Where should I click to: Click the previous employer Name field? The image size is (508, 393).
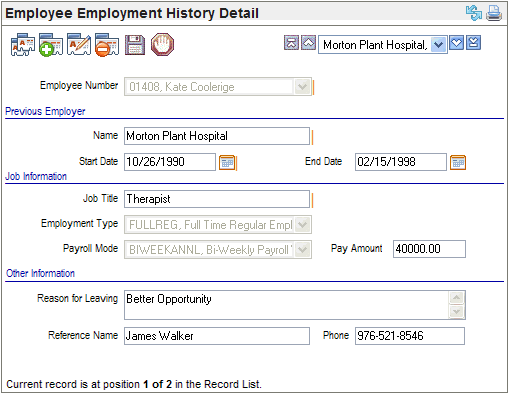(217, 136)
